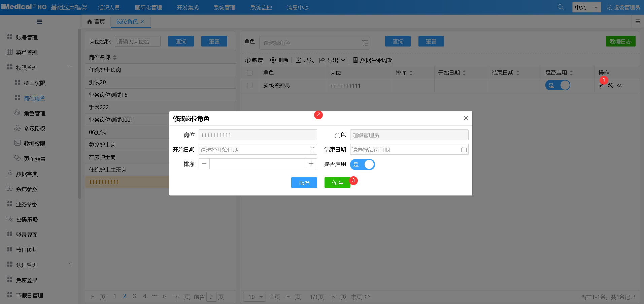Close the 修改岗位角色 dialog
The width and height of the screenshot is (644, 304).
(x=466, y=118)
